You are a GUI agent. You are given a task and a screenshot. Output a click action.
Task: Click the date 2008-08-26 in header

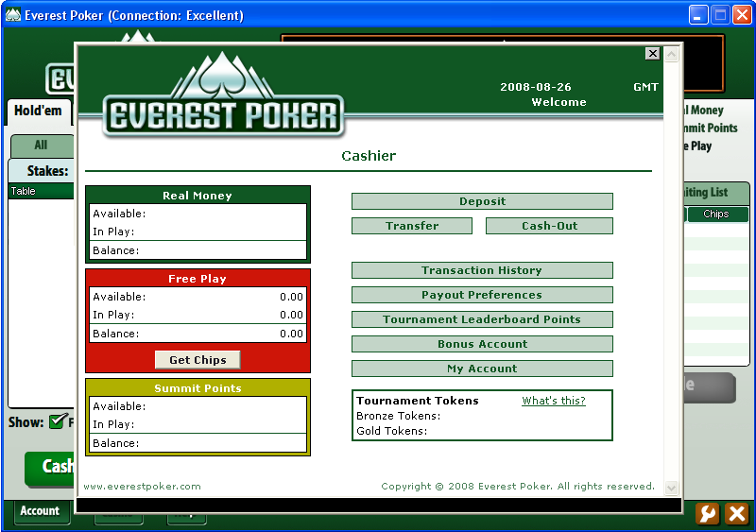click(536, 87)
